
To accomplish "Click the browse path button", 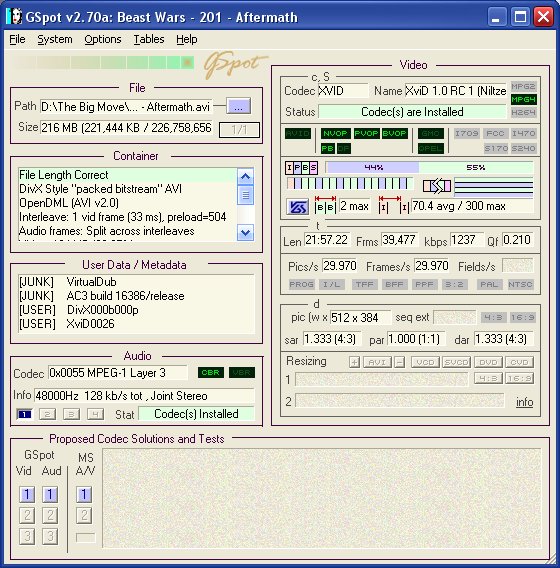I will [x=238, y=106].
